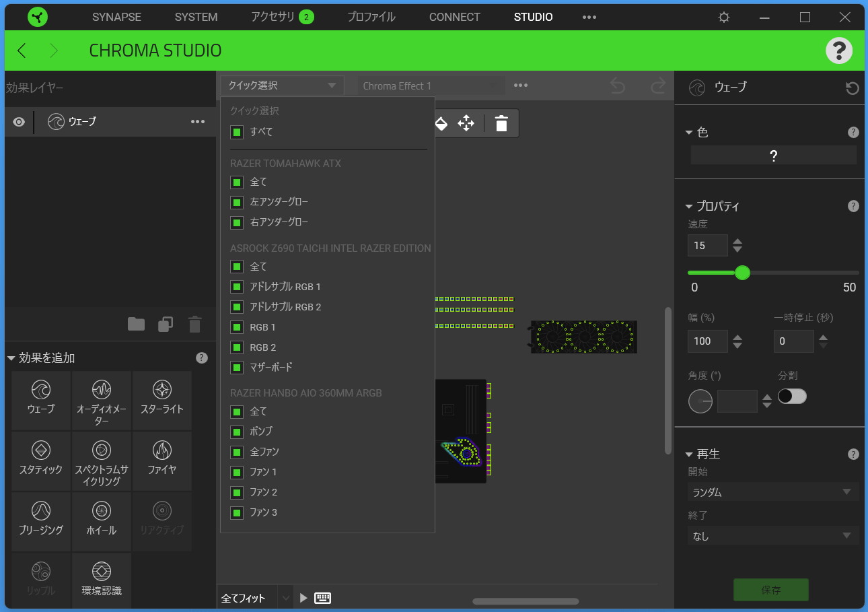
Task: Open the 開始 ランダム dropdown
Action: pyautogui.click(x=773, y=492)
